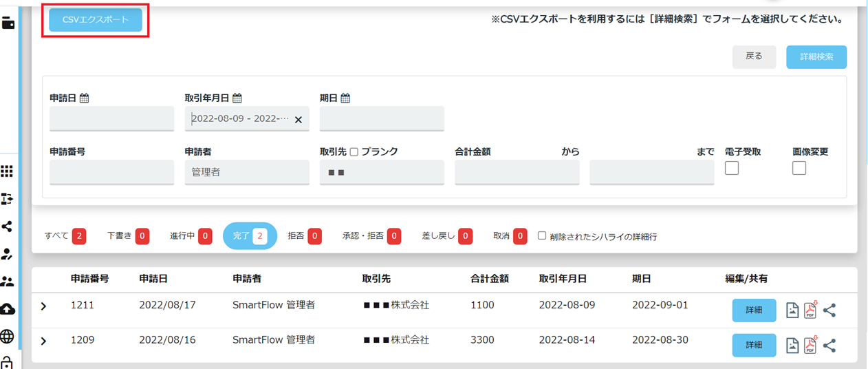
Task: Switch to the すべて status tab
Action: 64,236
